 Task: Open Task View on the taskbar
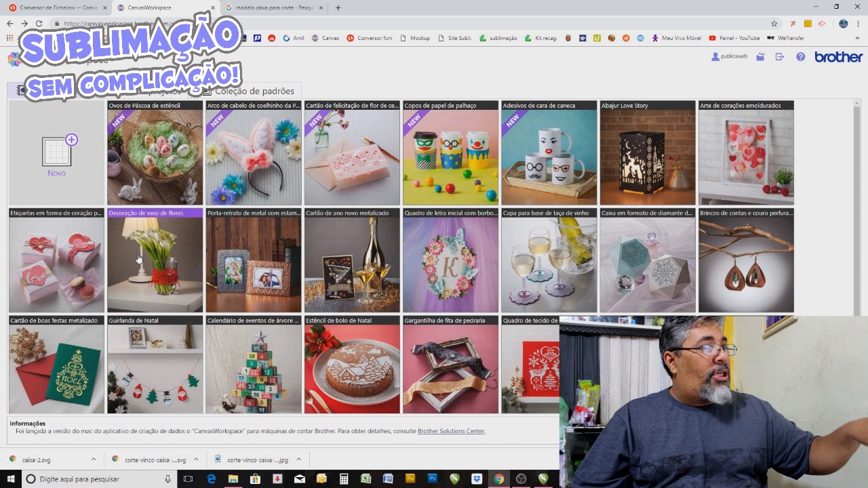(x=189, y=479)
